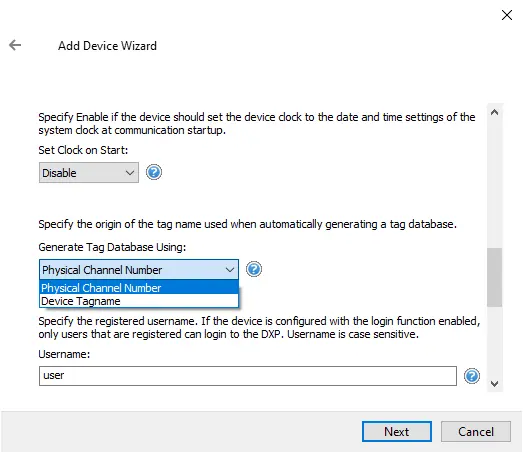Focus the Username text field
The width and height of the screenshot is (523, 452).
tap(248, 376)
